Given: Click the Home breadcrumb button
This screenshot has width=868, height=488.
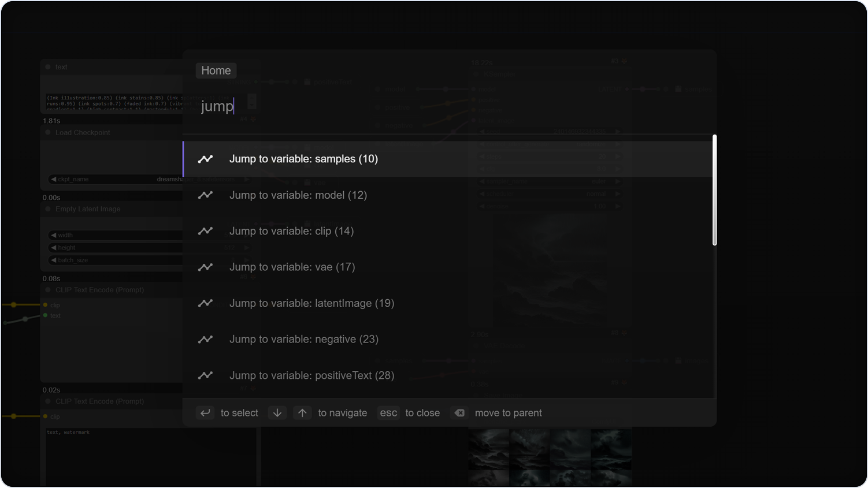Looking at the screenshot, I should 216,70.
